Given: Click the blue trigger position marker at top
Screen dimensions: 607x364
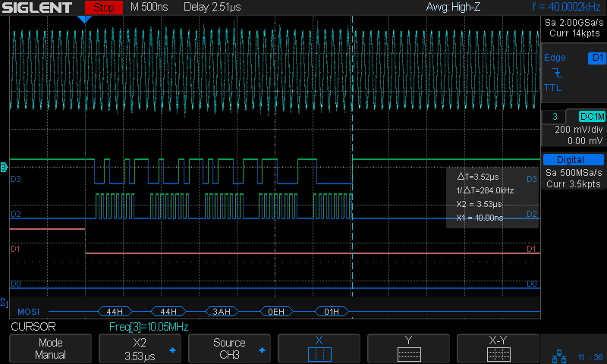Looking at the screenshot, I should 84,19.
